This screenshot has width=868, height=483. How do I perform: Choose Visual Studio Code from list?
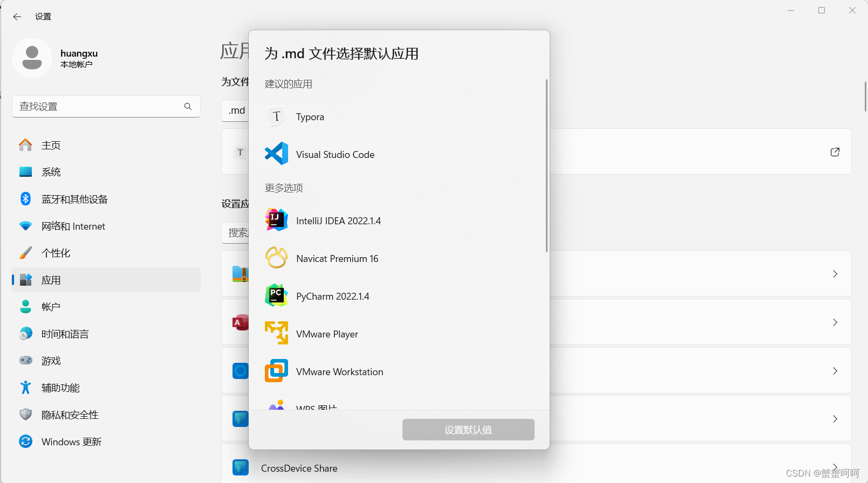tap(399, 154)
